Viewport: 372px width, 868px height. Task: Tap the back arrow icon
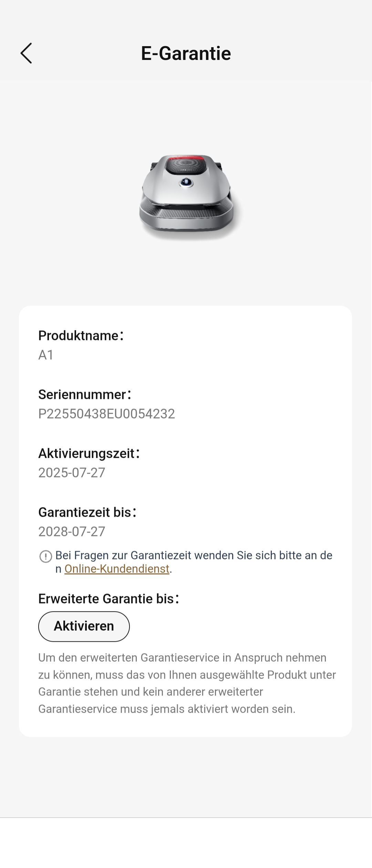click(26, 53)
